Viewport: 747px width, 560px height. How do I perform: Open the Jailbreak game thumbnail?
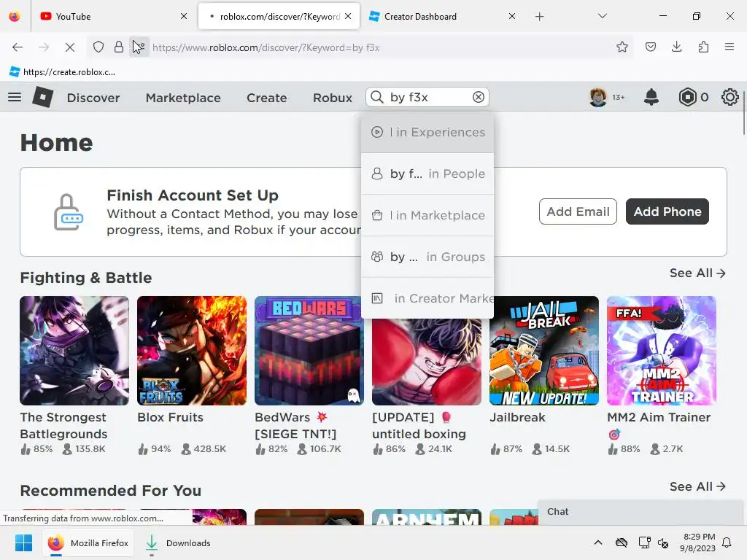544,351
